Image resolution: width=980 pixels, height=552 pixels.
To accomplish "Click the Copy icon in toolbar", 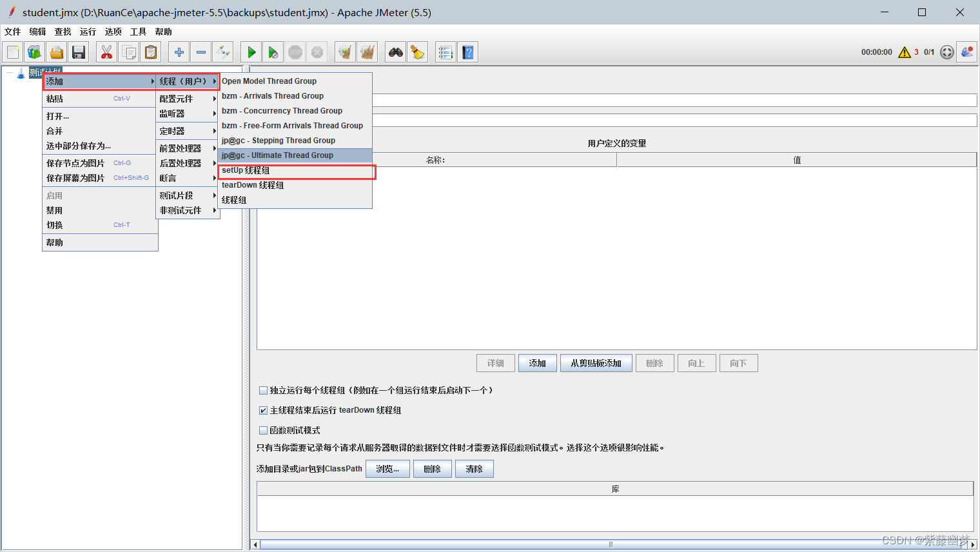I will [x=129, y=52].
